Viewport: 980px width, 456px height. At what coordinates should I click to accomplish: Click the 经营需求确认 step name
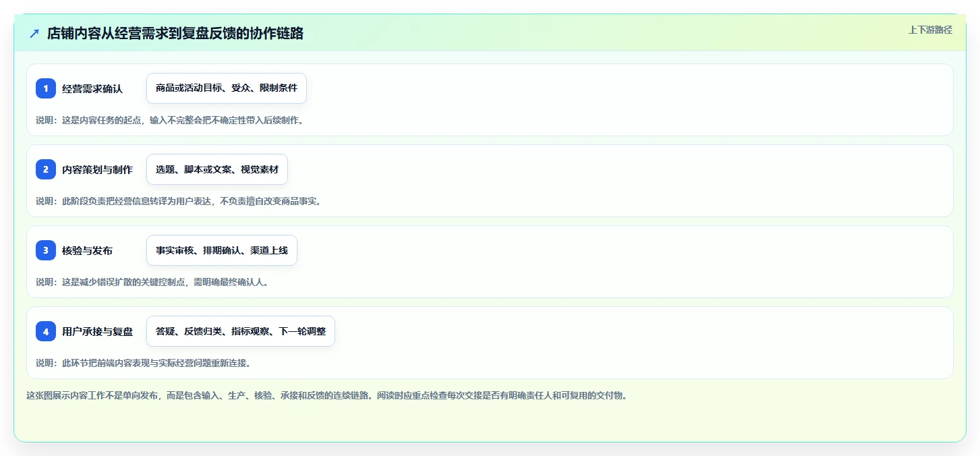92,88
